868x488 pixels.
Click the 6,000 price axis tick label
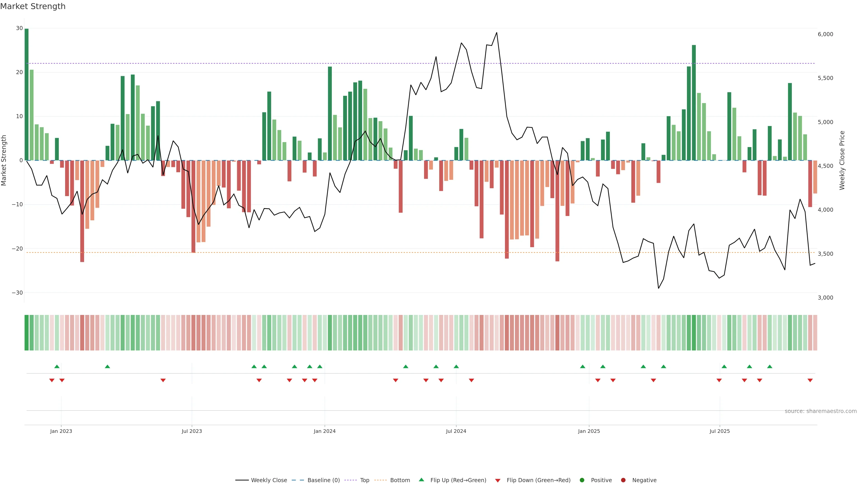[825, 34]
